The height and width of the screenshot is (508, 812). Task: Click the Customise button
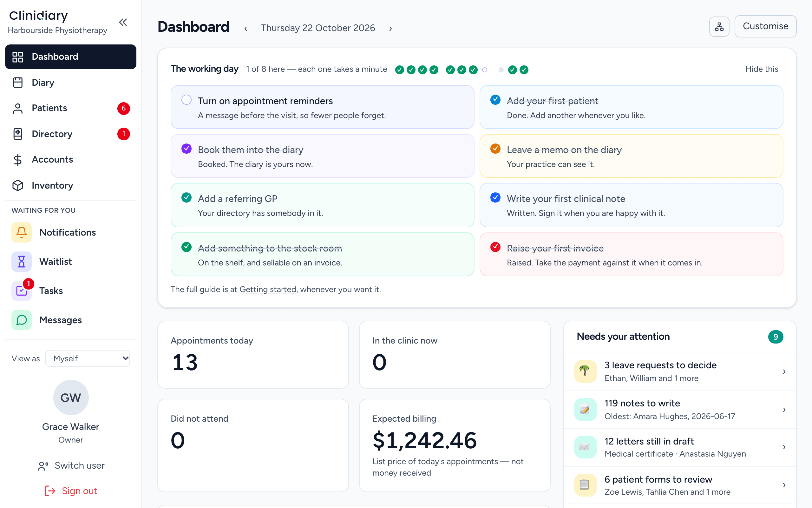765,26
